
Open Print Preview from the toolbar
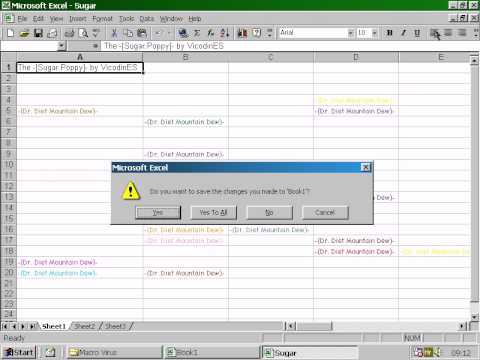[83, 33]
